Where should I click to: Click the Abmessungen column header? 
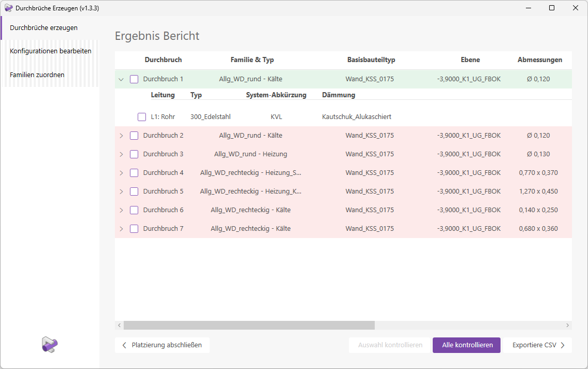539,60
